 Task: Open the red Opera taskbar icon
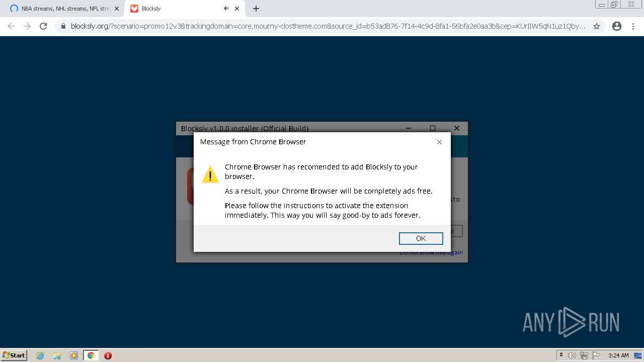point(108,355)
